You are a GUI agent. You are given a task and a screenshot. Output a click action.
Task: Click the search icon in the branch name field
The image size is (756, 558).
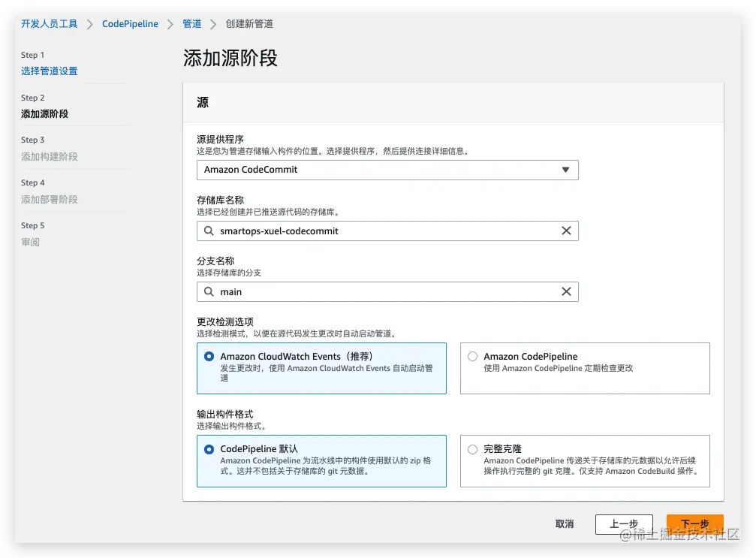[x=209, y=292]
